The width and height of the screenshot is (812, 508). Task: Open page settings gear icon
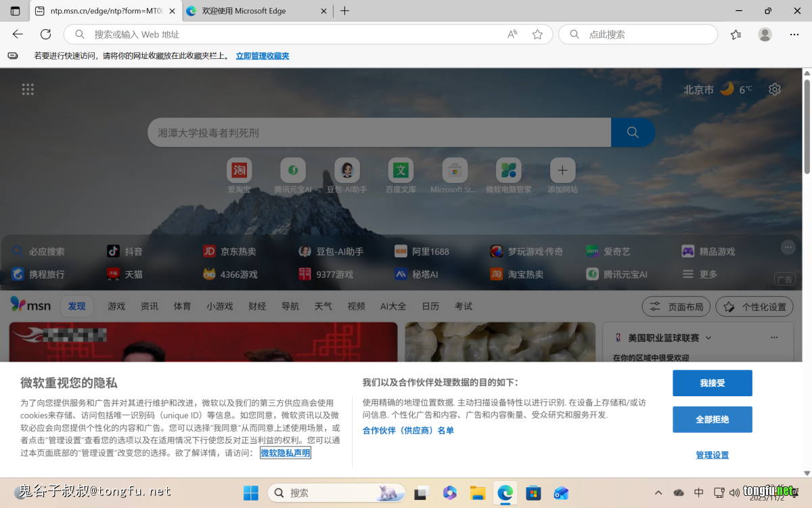(775, 89)
